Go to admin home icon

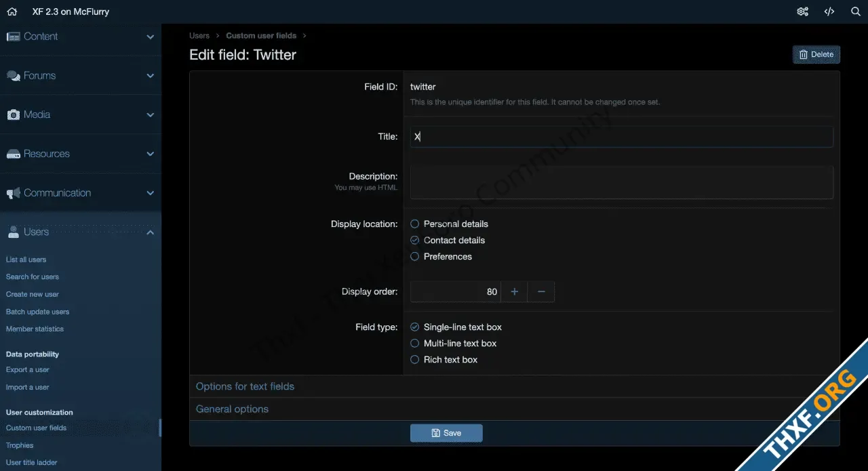(x=12, y=12)
